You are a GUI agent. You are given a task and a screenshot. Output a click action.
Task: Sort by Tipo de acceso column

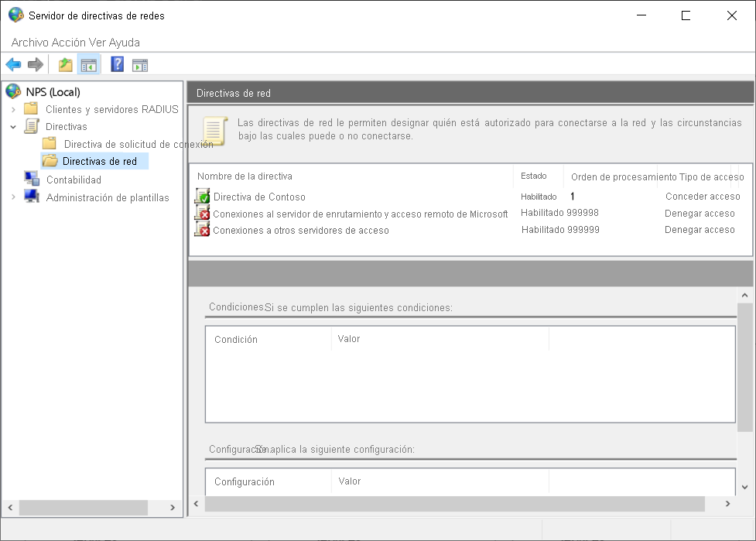(x=711, y=177)
